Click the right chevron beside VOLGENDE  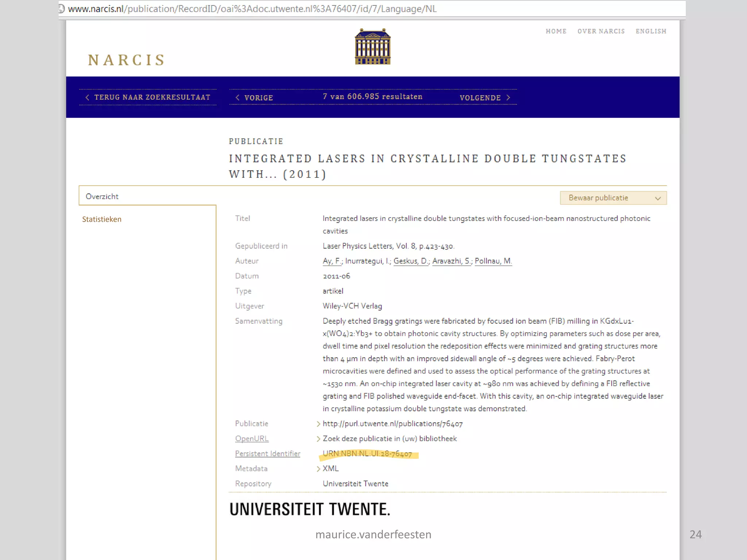508,98
